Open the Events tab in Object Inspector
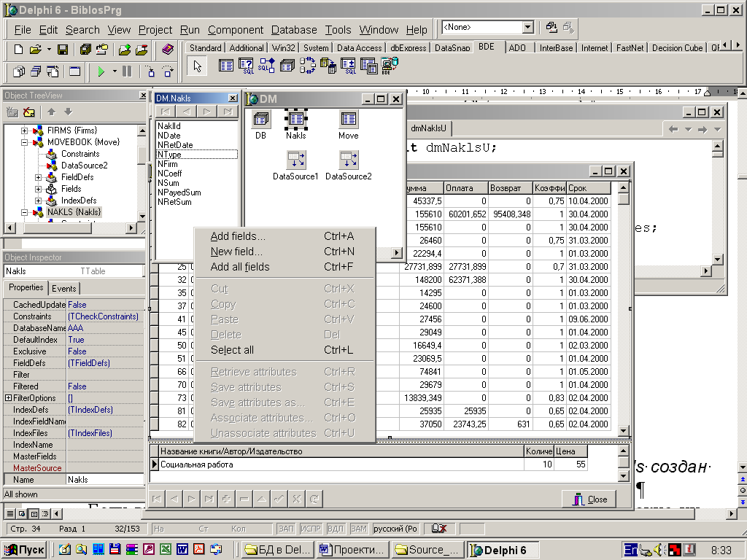The height and width of the screenshot is (560, 747). [x=64, y=289]
